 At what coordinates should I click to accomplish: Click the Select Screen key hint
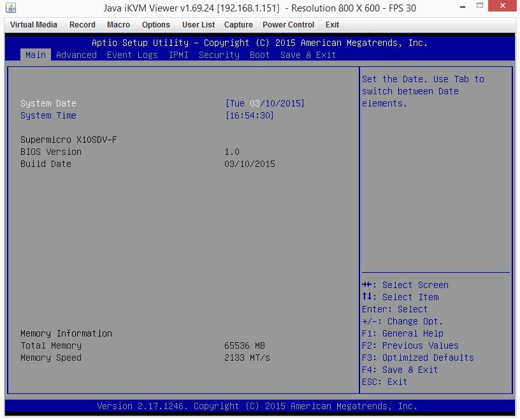pyautogui.click(x=405, y=285)
